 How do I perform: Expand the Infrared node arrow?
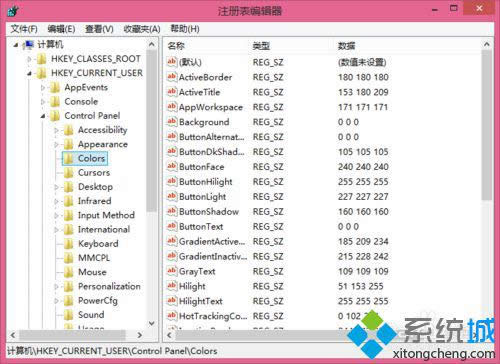pos(56,201)
